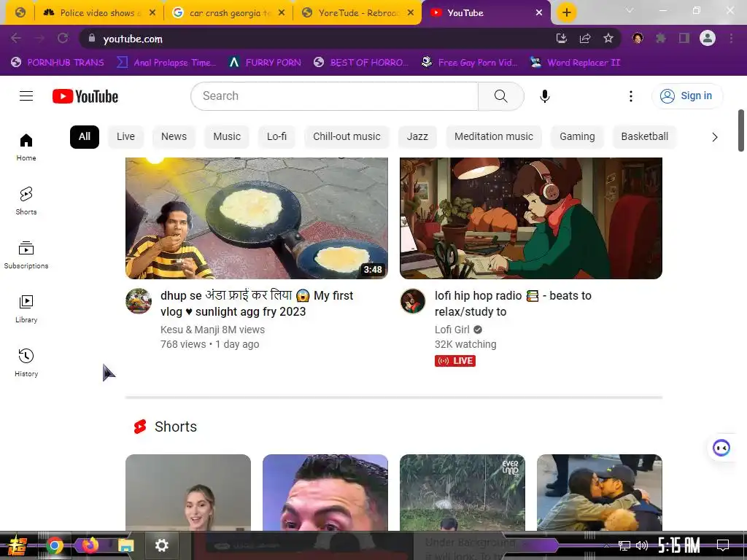Show more category chips with right arrow

[x=715, y=137]
